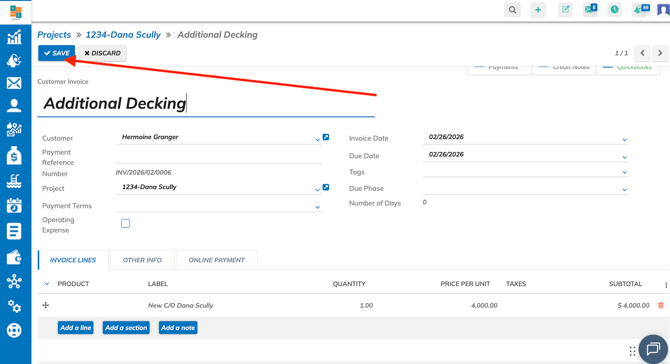The image size is (670, 364).
Task: Tick the Operating Expense checkbox
Action: coord(125,223)
